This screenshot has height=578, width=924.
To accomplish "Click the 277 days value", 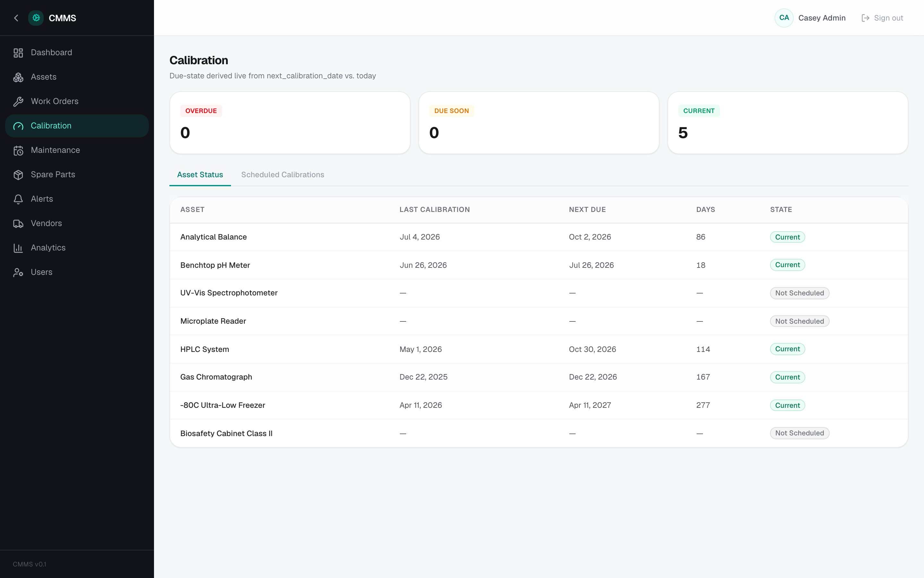I will [703, 405].
